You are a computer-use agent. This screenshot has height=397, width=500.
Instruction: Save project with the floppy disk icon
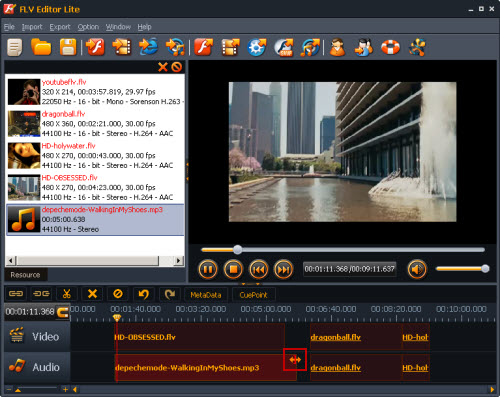tap(68, 47)
